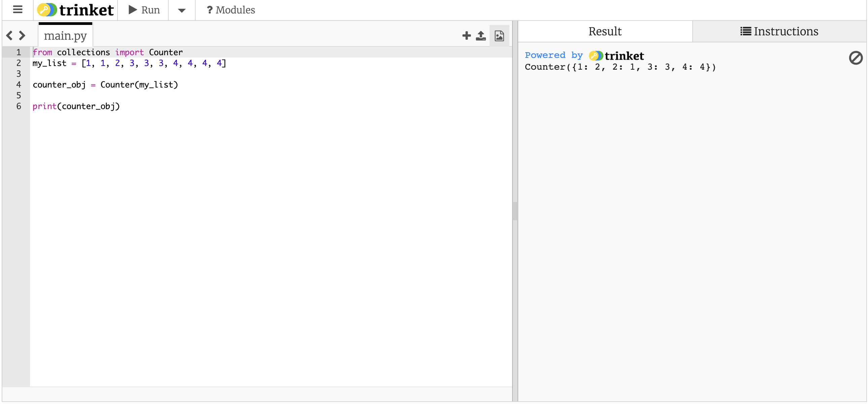Select the main.py file tab
This screenshot has height=404, width=868.
coord(65,35)
